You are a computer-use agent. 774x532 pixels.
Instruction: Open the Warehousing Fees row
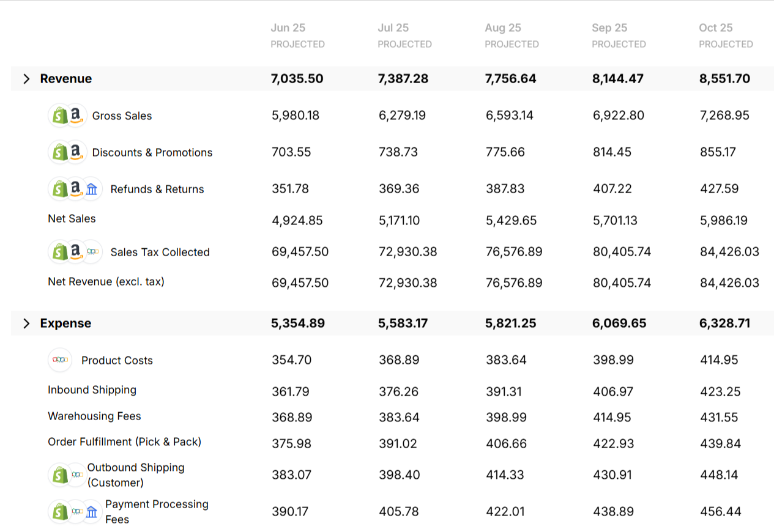point(94,416)
